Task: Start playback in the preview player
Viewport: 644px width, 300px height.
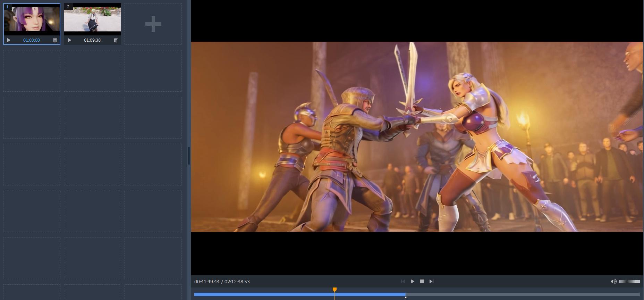Action: (x=413, y=282)
